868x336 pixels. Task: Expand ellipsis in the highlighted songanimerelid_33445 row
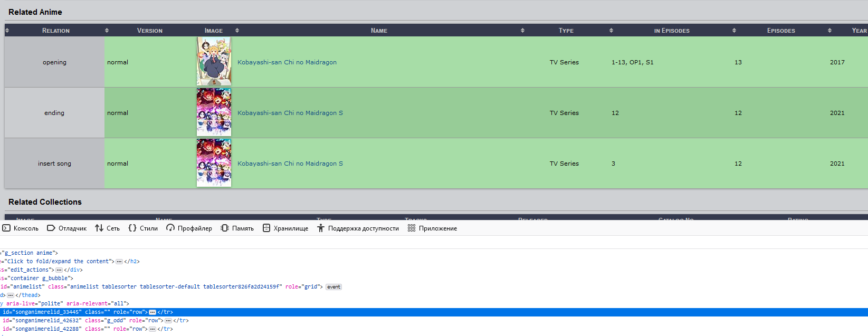point(152,312)
